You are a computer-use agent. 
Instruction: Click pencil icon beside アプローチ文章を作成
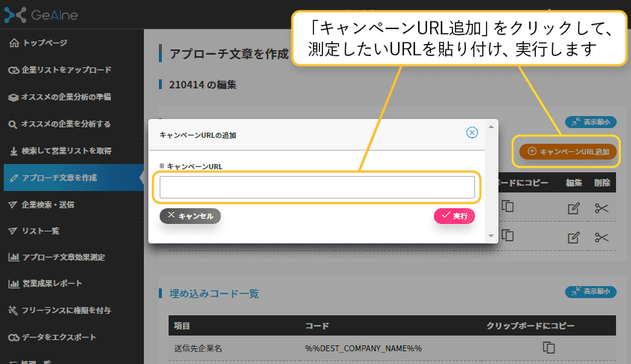[14, 178]
